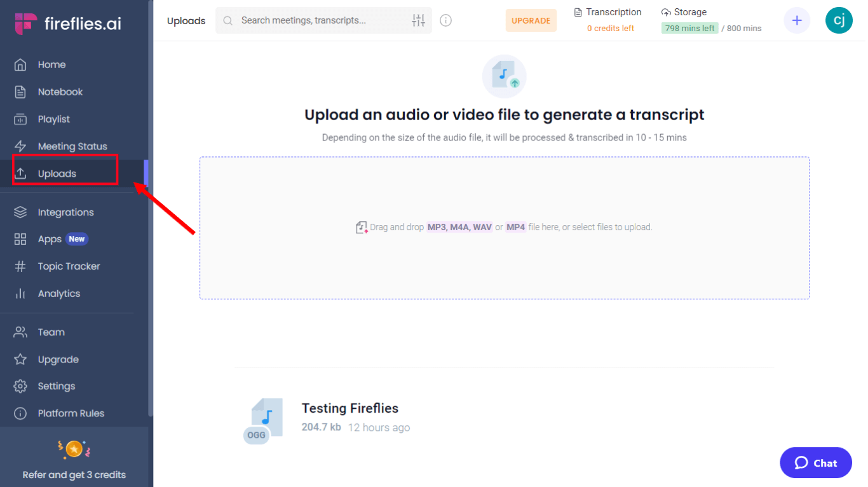Image resolution: width=868 pixels, height=487 pixels.
Task: Click the Team people icon
Action: (x=20, y=333)
